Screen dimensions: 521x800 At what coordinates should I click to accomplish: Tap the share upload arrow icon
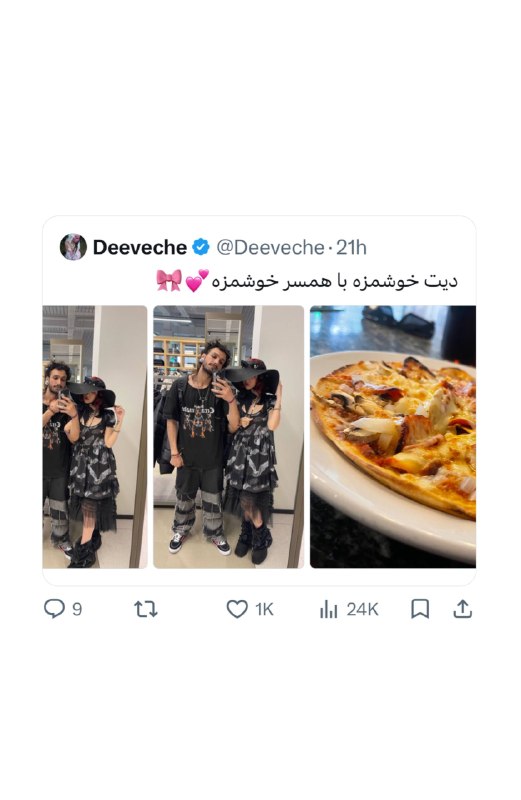point(462,609)
